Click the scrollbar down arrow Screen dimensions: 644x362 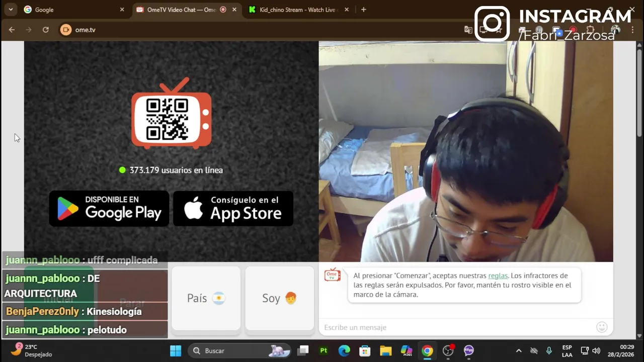639,336
